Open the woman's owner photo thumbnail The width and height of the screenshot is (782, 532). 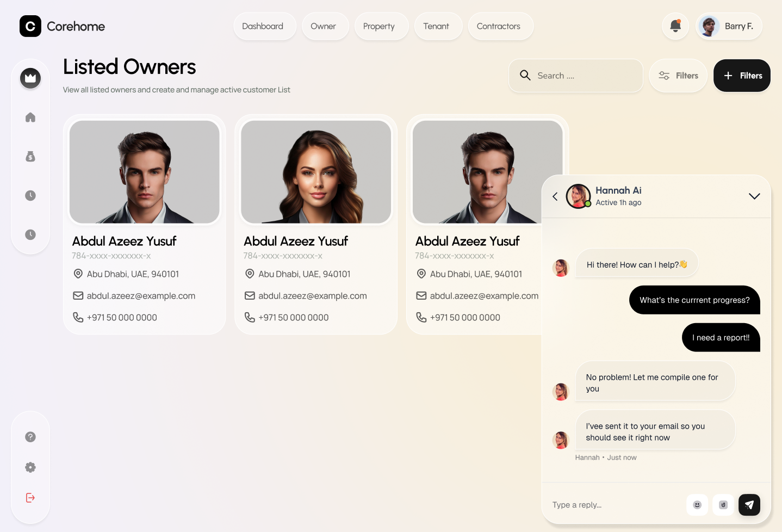click(x=316, y=172)
